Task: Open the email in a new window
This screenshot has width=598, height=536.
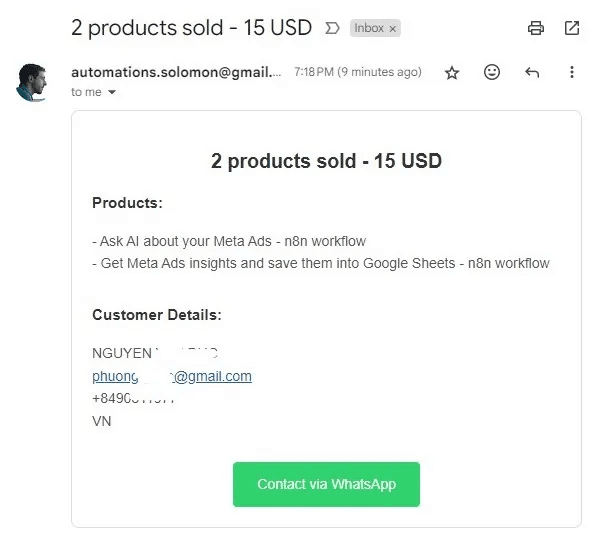Action: coord(572,28)
